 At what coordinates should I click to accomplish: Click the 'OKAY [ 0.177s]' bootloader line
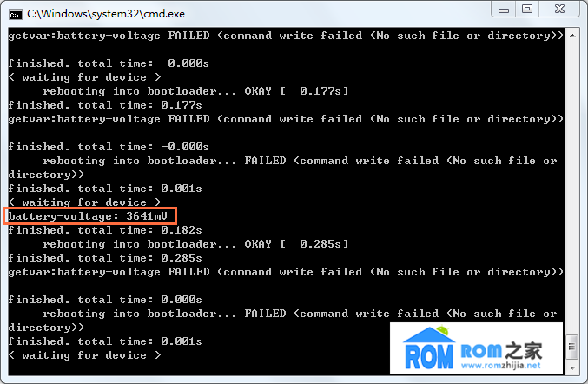(x=195, y=91)
